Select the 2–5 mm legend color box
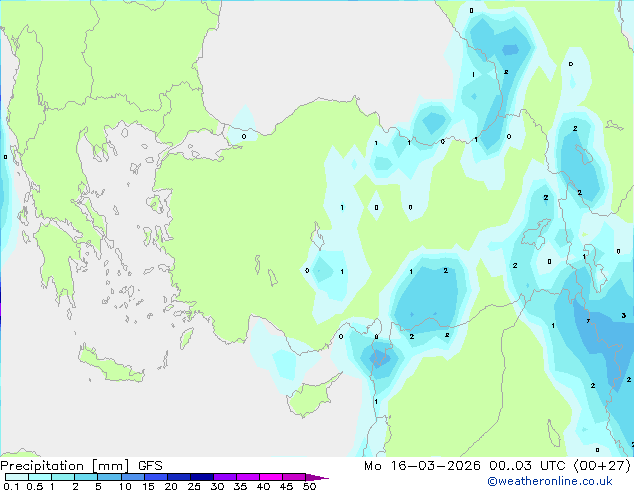This screenshot has width=634, height=490. [86, 477]
